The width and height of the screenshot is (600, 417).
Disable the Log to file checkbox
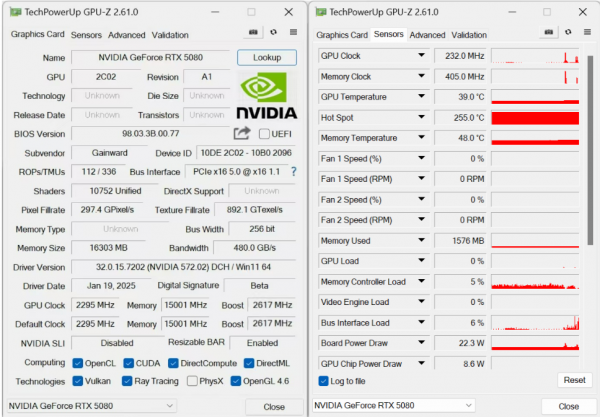(x=323, y=381)
